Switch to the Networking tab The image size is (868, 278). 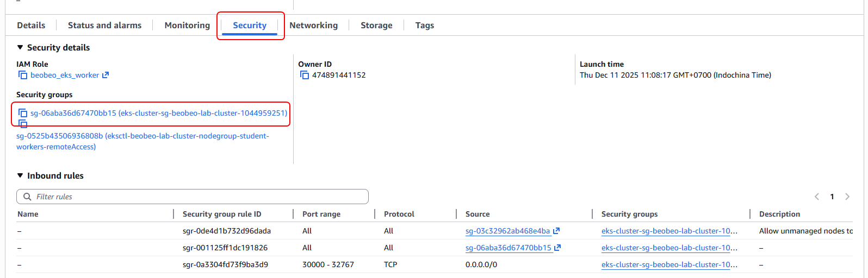point(313,25)
